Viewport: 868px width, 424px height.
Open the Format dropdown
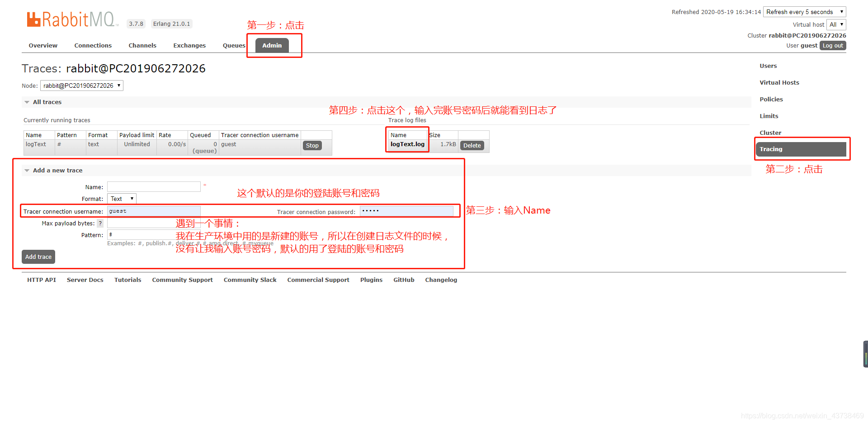click(x=122, y=199)
